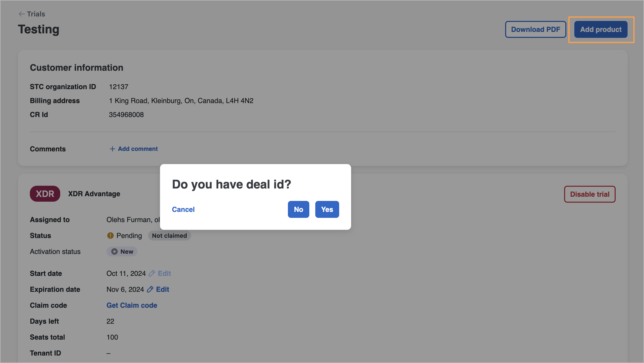Click the Not claimed status tag
This screenshot has height=363, width=644.
[169, 236]
